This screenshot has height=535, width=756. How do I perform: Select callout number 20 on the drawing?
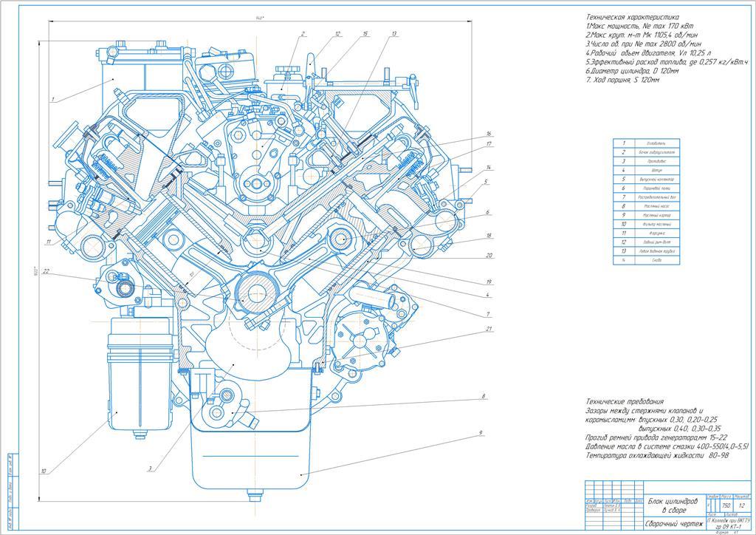489,256
